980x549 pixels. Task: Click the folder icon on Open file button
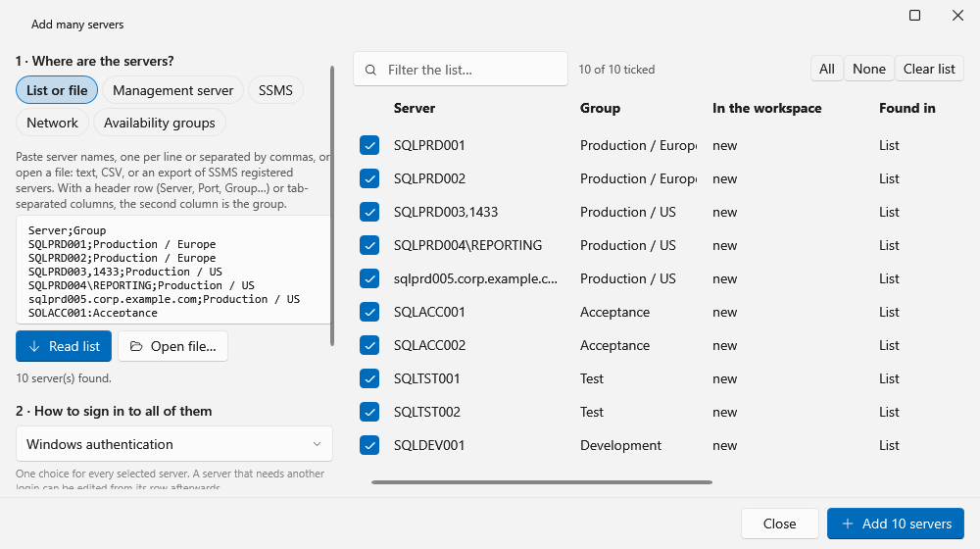point(135,346)
